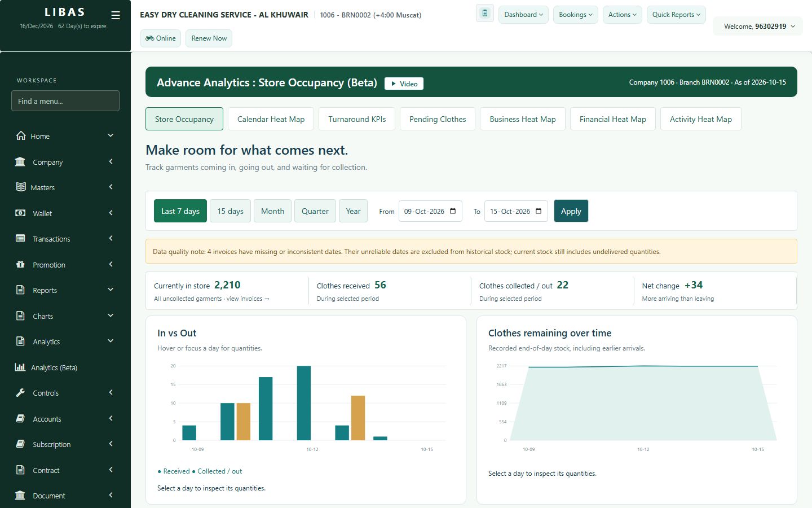Open calendar picker in To date field
The height and width of the screenshot is (508, 812).
[x=539, y=211]
